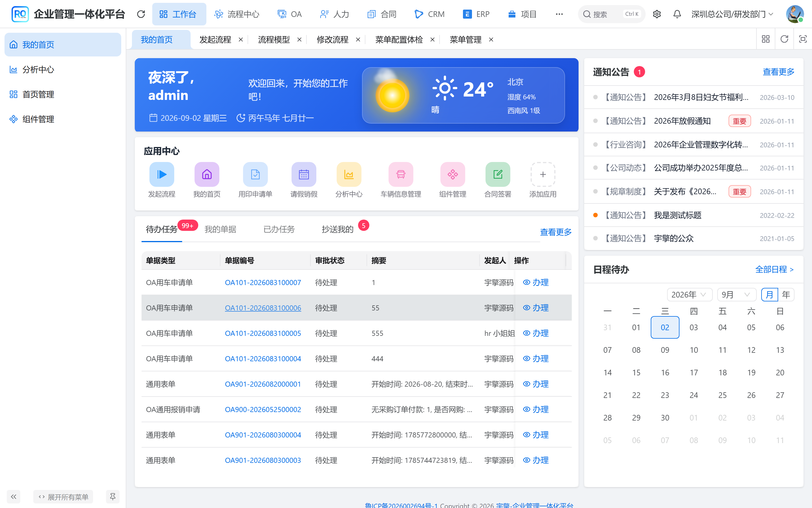This screenshot has height=508, width=812.
Task: Click 办理 for OA101-2026083100005
Action: tap(536, 333)
